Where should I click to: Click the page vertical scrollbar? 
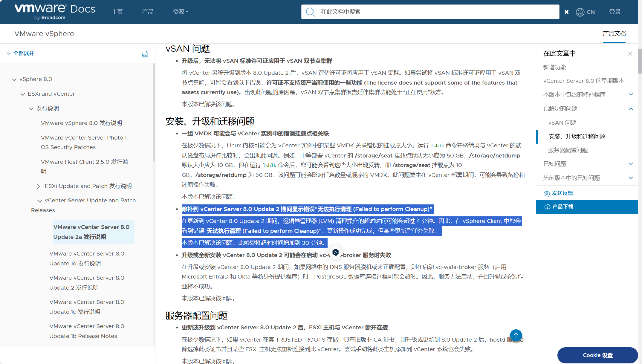pyautogui.click(x=640, y=61)
